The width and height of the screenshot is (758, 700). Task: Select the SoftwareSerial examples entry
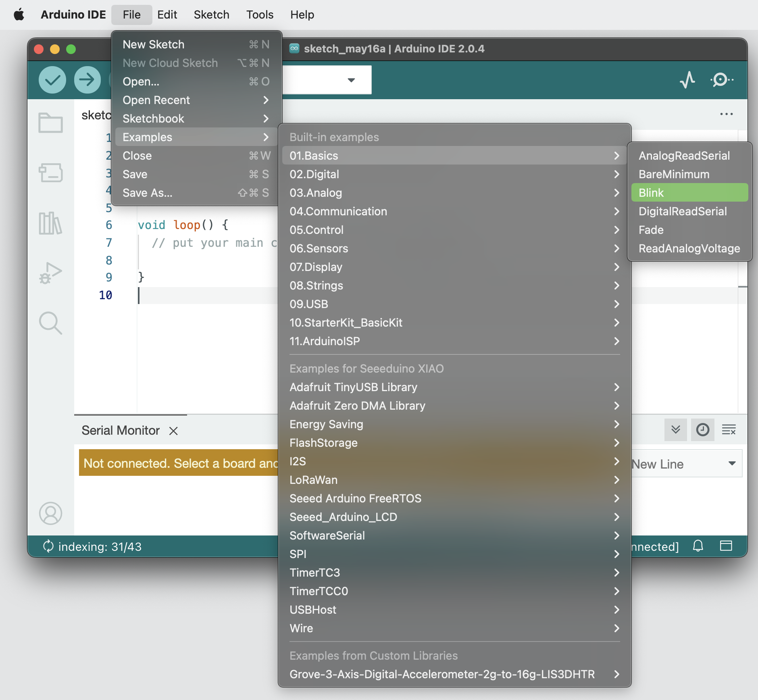point(454,535)
